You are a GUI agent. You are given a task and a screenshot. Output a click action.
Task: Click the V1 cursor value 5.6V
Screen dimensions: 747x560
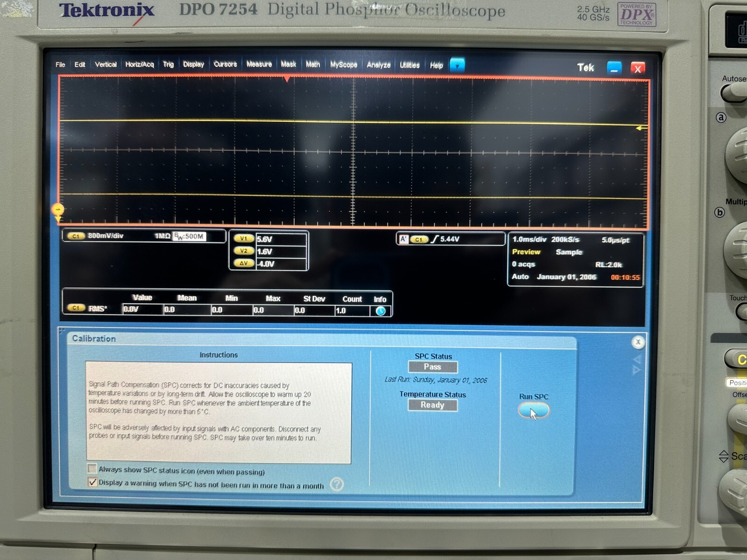(281, 239)
